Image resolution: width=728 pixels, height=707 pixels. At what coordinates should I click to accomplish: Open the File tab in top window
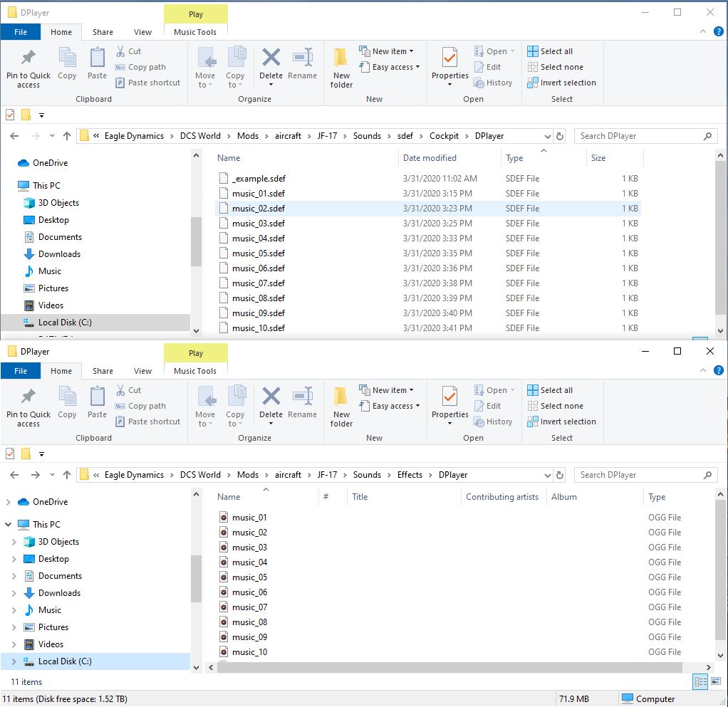(x=21, y=32)
